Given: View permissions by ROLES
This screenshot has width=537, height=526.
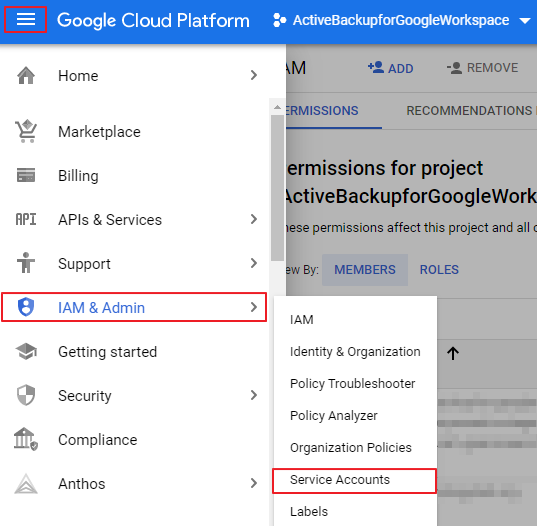Looking at the screenshot, I should click(439, 270).
